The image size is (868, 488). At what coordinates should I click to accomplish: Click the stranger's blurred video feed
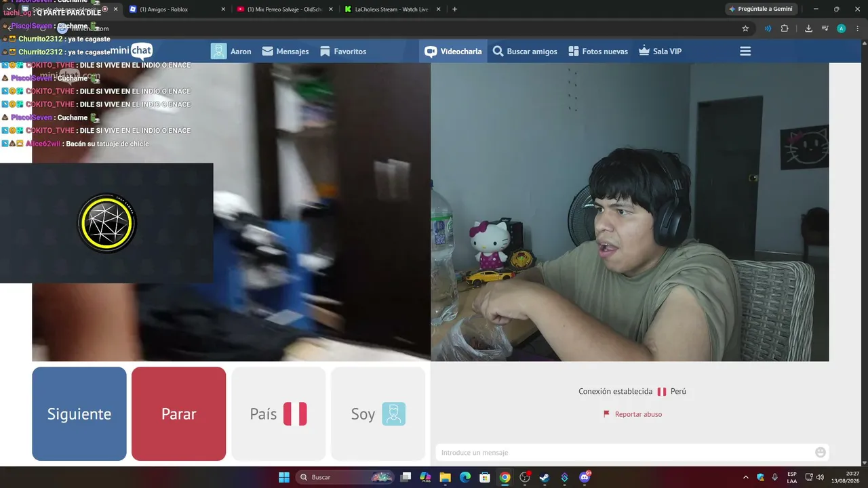point(231,212)
